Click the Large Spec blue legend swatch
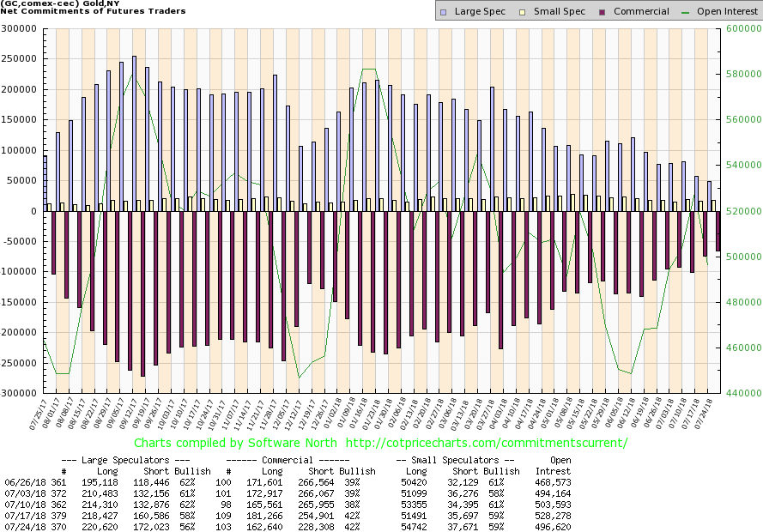Image resolution: width=763 pixels, height=532 pixels. point(443,11)
